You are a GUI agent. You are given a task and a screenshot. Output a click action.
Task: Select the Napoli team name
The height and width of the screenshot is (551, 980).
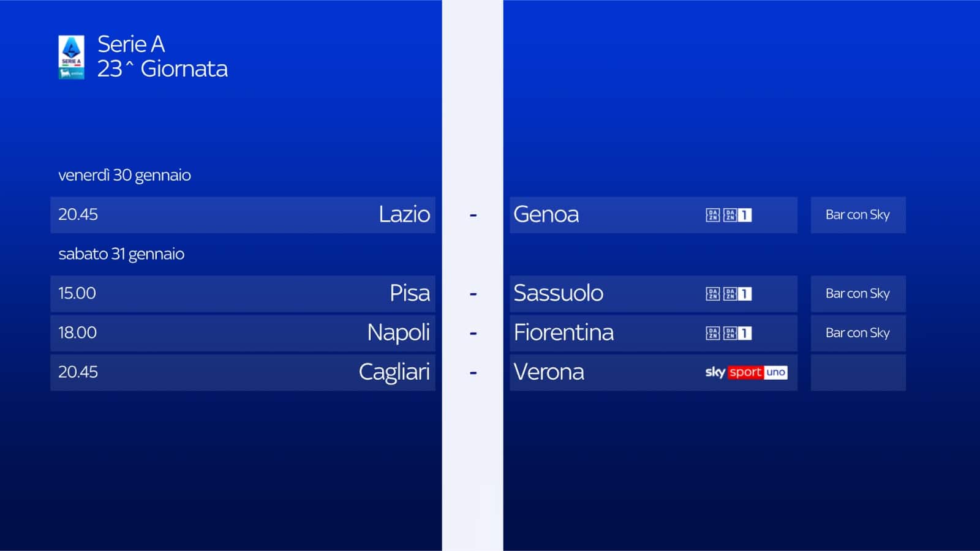point(398,333)
